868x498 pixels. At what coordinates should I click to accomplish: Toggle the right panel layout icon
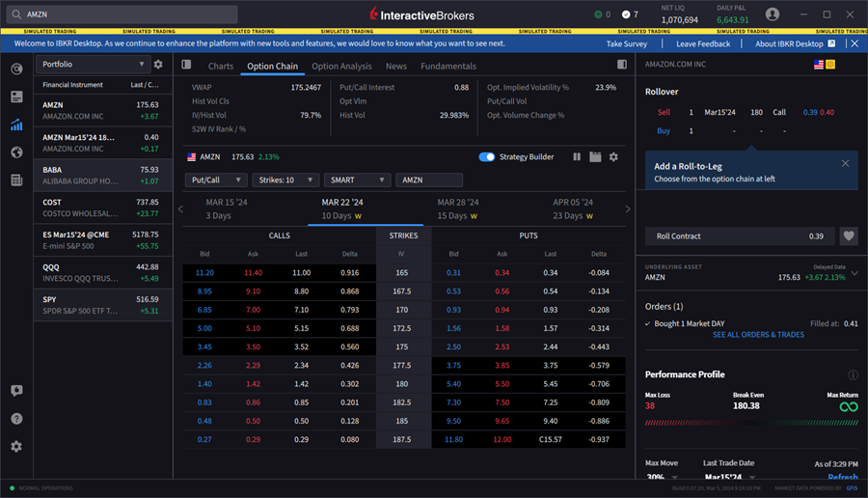(622, 65)
